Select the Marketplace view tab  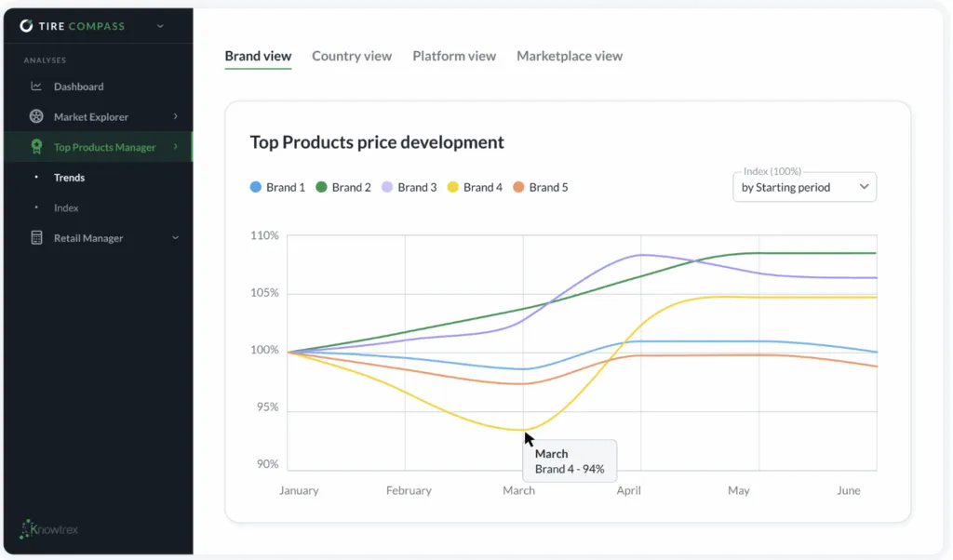(570, 56)
